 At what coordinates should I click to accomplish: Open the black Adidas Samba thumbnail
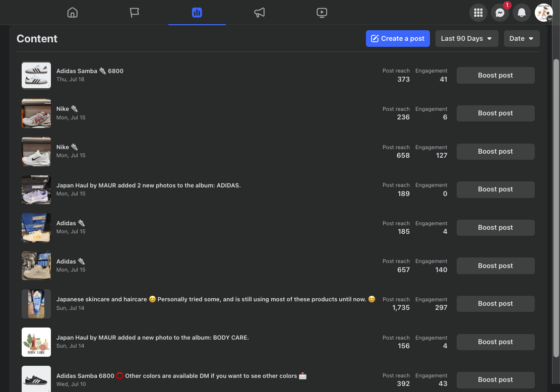(36, 379)
